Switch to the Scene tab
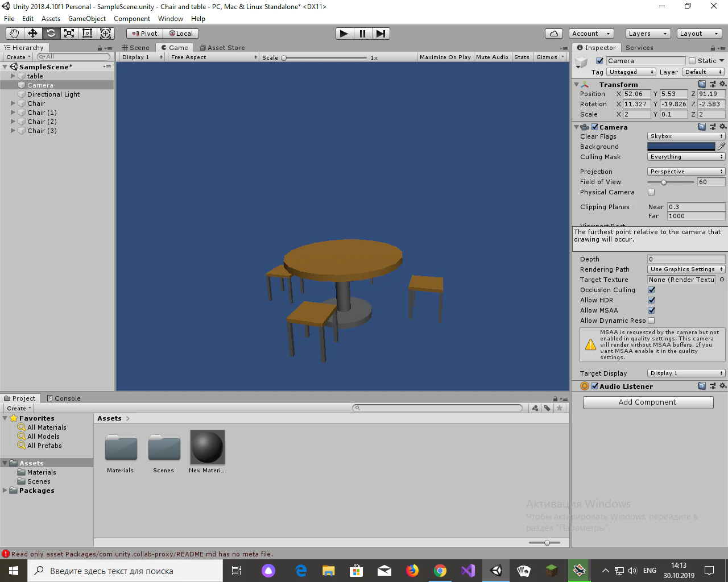 (136, 48)
